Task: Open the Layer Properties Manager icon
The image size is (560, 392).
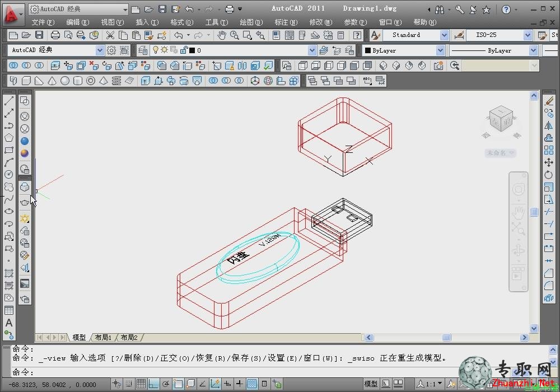Action: tap(143, 50)
